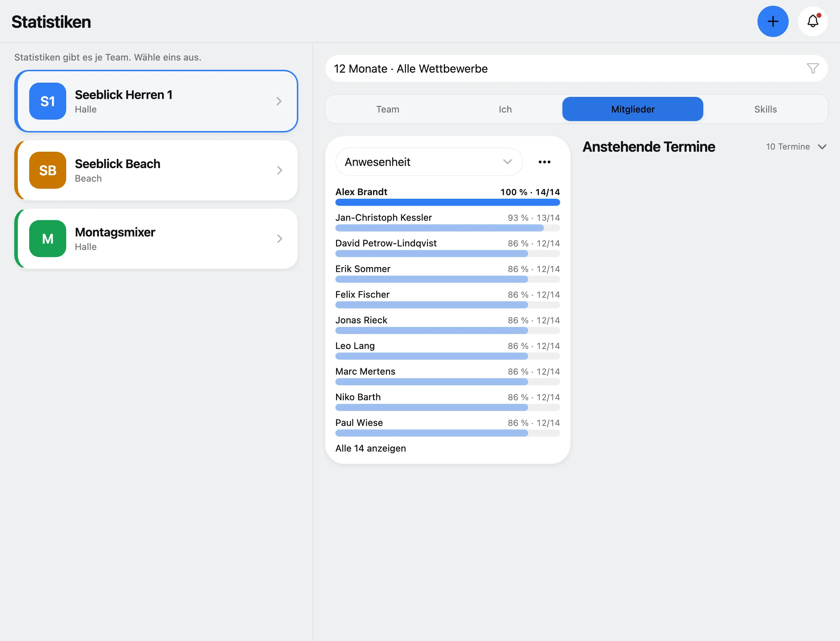The width and height of the screenshot is (840, 641).
Task: Click the Jonas Rieck row name
Action: tap(361, 320)
